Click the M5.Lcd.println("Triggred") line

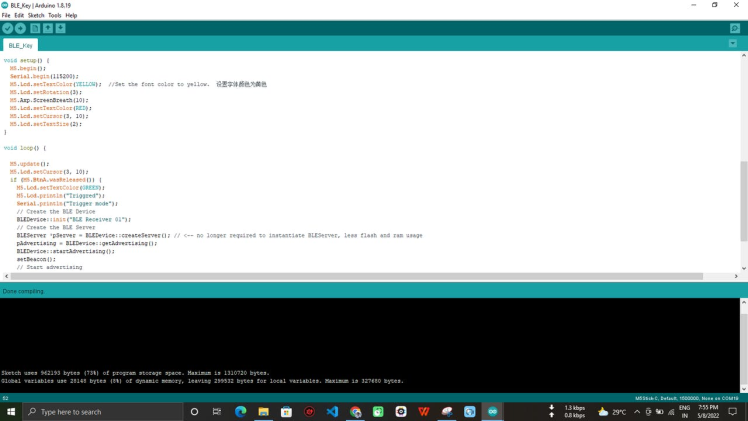(61, 195)
